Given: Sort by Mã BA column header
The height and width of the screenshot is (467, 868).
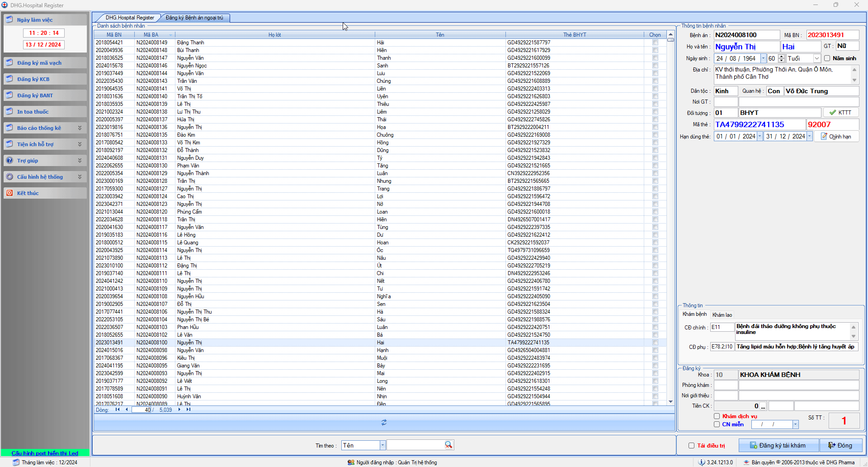Looking at the screenshot, I should pos(155,35).
